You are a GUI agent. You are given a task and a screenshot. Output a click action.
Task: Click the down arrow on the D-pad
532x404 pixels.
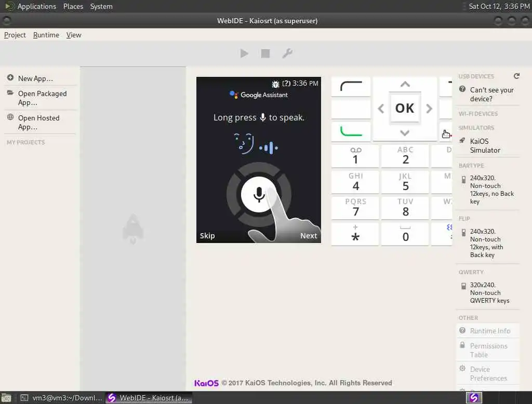[405, 132]
